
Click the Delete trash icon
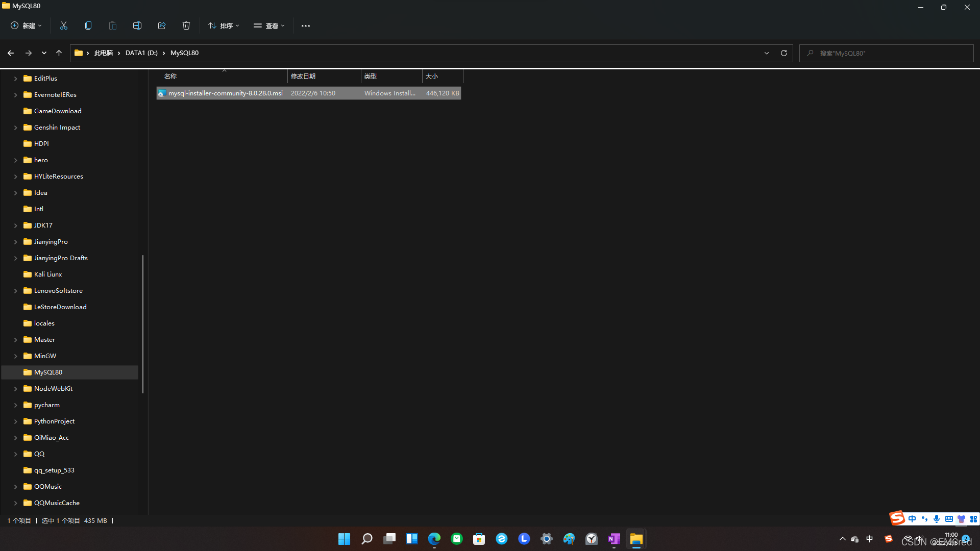pyautogui.click(x=186, y=26)
